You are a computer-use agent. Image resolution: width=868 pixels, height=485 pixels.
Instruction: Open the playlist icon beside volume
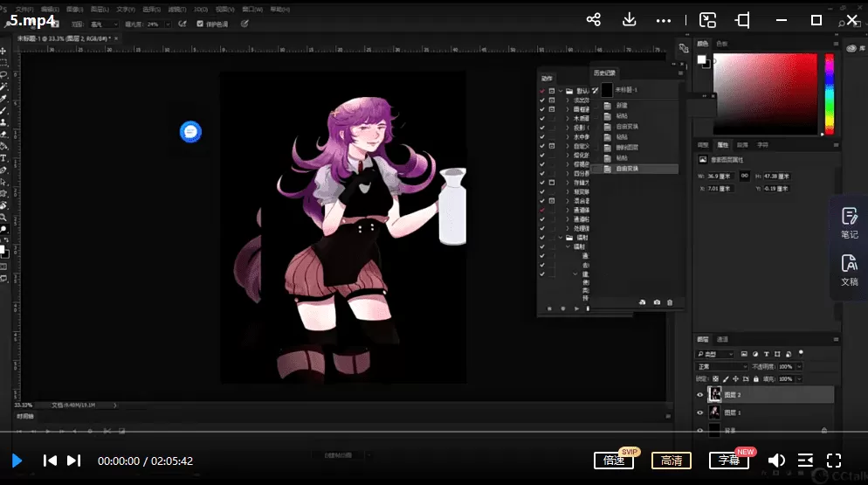[x=805, y=461]
